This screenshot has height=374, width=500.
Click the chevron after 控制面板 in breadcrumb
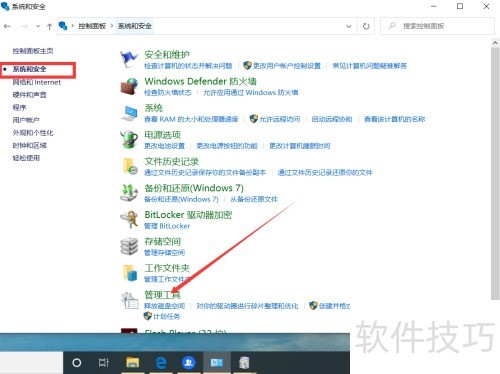[112, 26]
